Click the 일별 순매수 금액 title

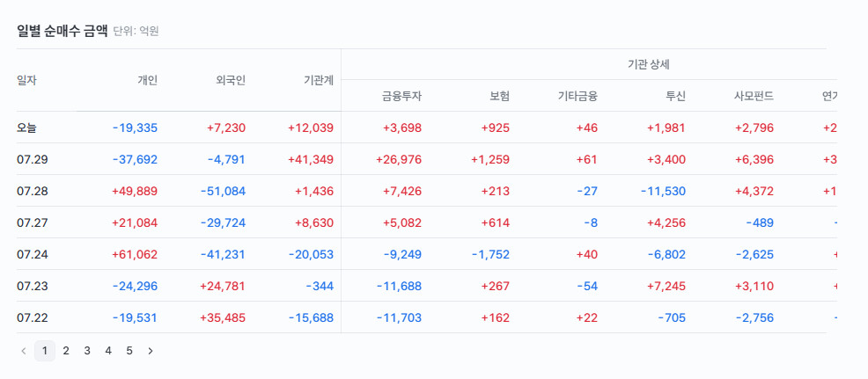pyautogui.click(x=62, y=31)
